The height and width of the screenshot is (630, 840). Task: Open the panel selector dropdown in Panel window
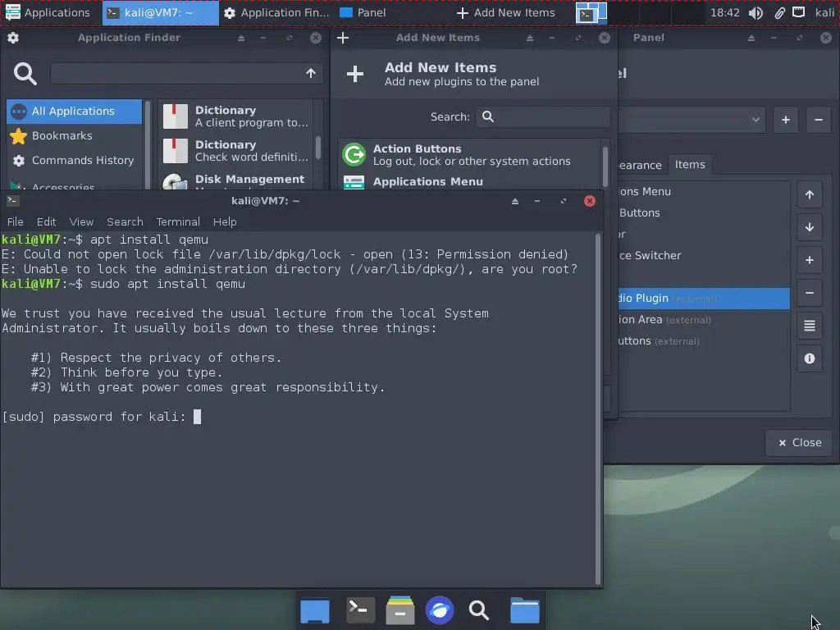coord(691,120)
